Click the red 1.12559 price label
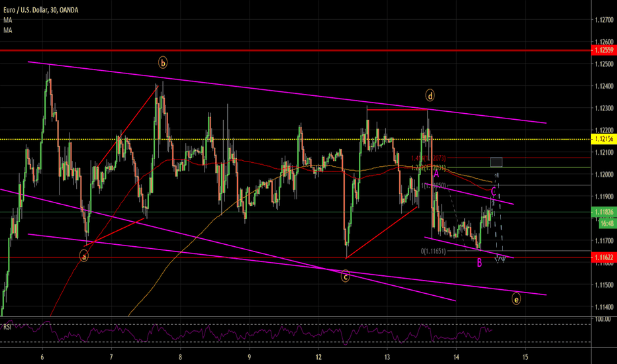This screenshot has width=617, height=364. click(x=604, y=50)
